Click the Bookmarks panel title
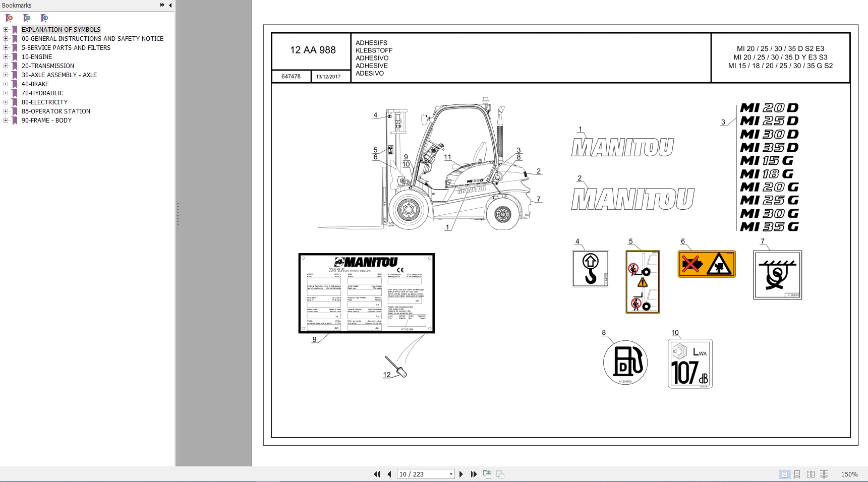This screenshot has height=482, width=868. (17, 5)
